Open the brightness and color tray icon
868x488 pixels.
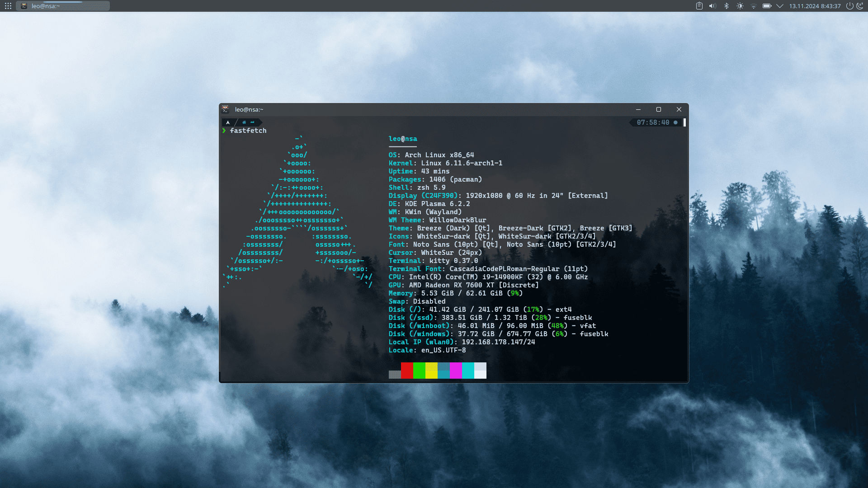pos(740,6)
